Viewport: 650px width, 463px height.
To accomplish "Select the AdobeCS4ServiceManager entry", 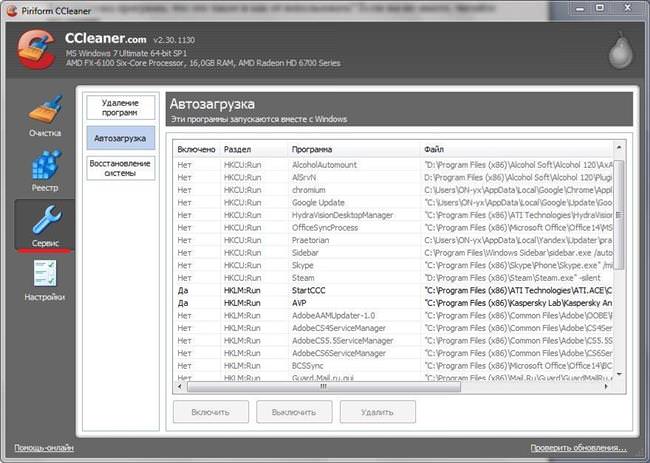I will coord(393,328).
